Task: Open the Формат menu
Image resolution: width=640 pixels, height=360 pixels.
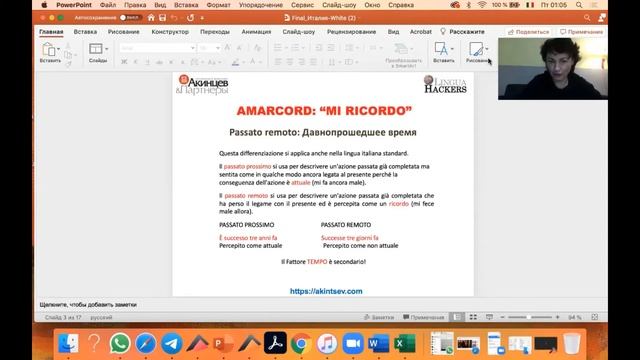Action: tap(218, 5)
